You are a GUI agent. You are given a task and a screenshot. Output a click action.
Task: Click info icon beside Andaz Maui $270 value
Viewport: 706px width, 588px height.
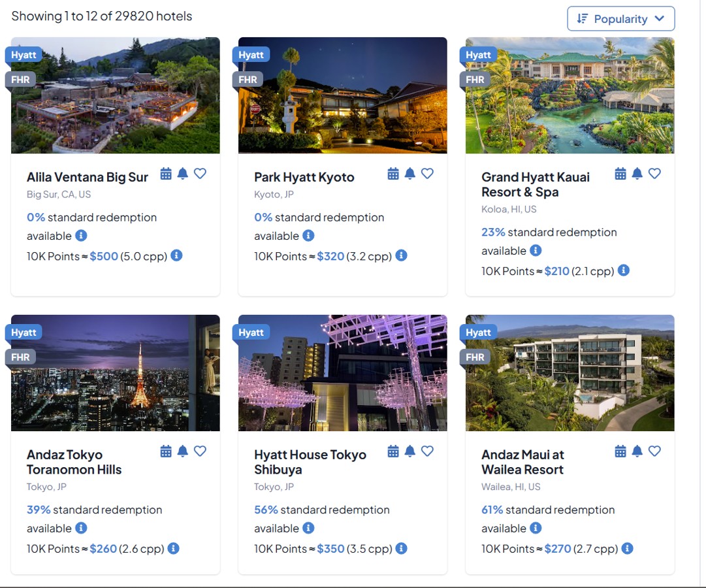pyautogui.click(x=627, y=548)
